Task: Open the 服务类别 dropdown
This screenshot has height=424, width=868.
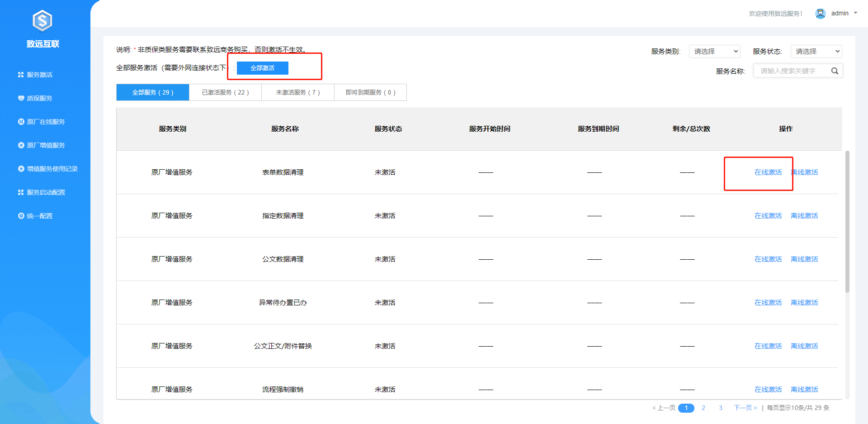Action: point(714,52)
